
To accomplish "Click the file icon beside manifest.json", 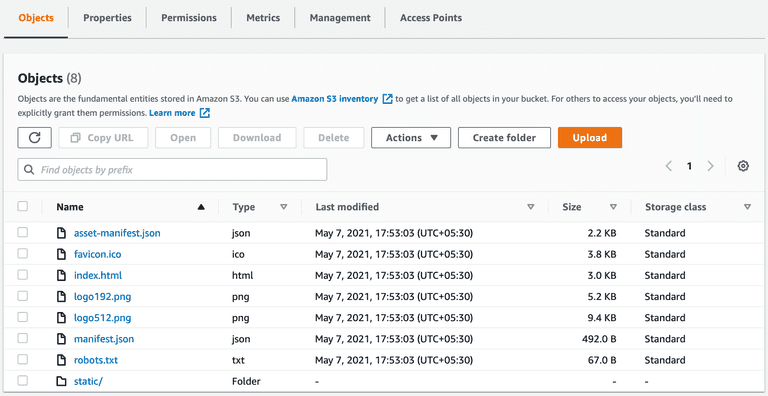I will coord(61,339).
